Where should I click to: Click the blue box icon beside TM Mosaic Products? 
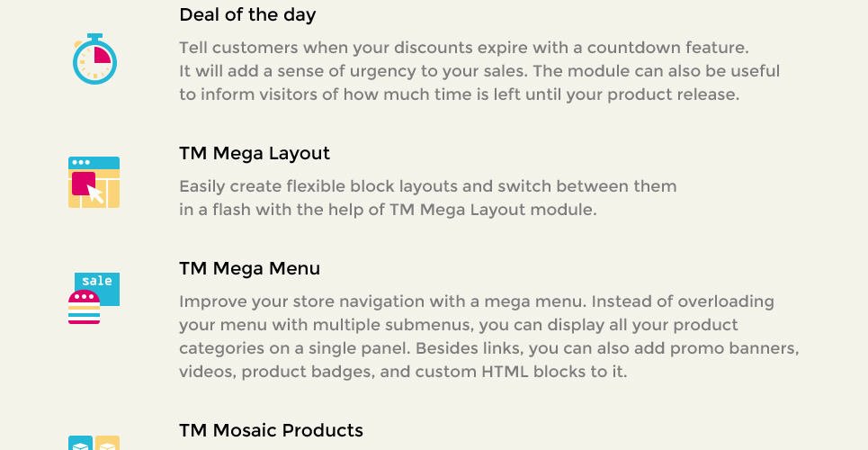(x=80, y=443)
